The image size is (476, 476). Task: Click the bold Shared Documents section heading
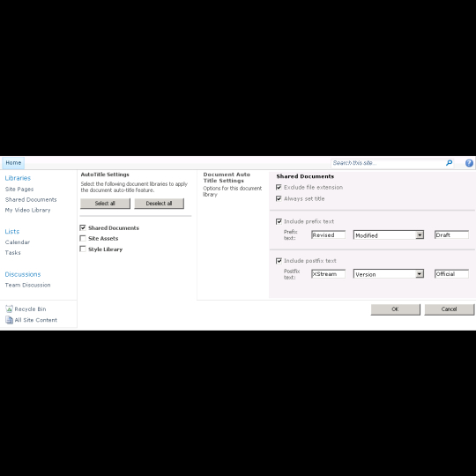pyautogui.click(x=305, y=176)
